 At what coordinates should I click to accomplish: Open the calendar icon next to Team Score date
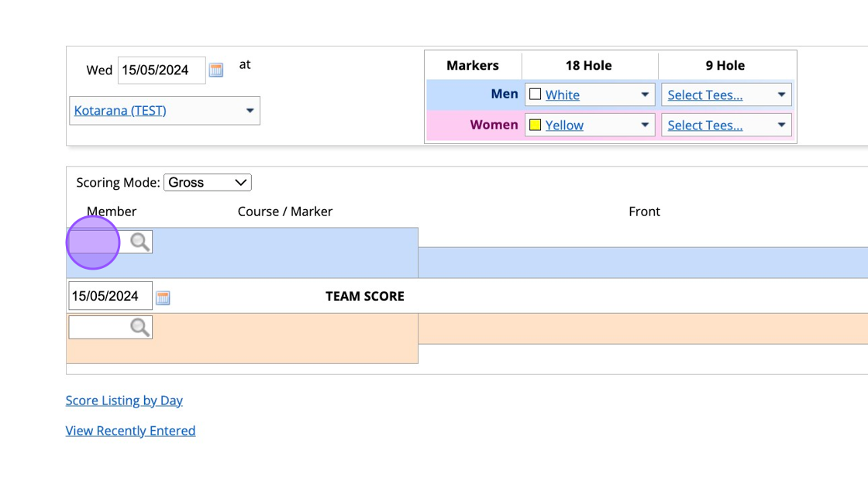coord(163,298)
